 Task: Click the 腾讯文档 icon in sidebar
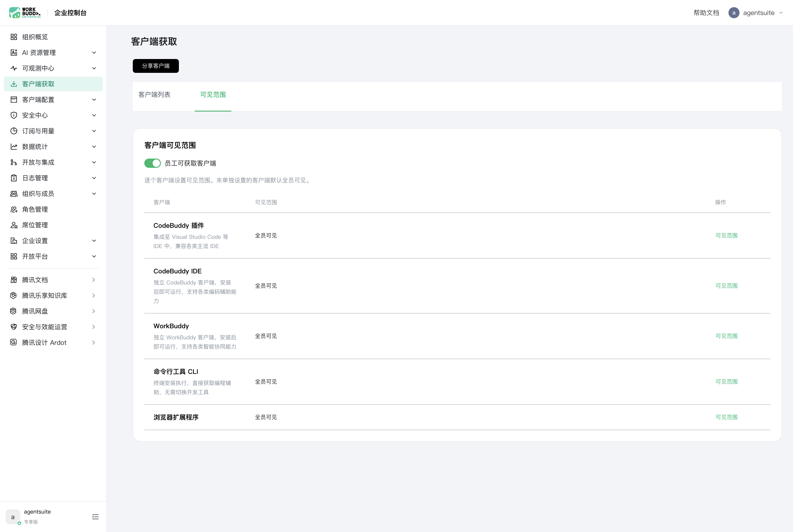[14, 280]
